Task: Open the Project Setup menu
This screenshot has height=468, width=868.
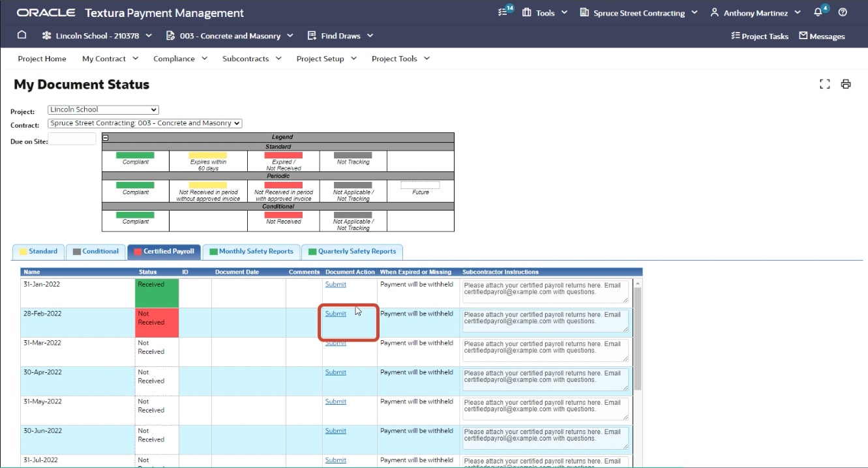Action: click(x=327, y=59)
